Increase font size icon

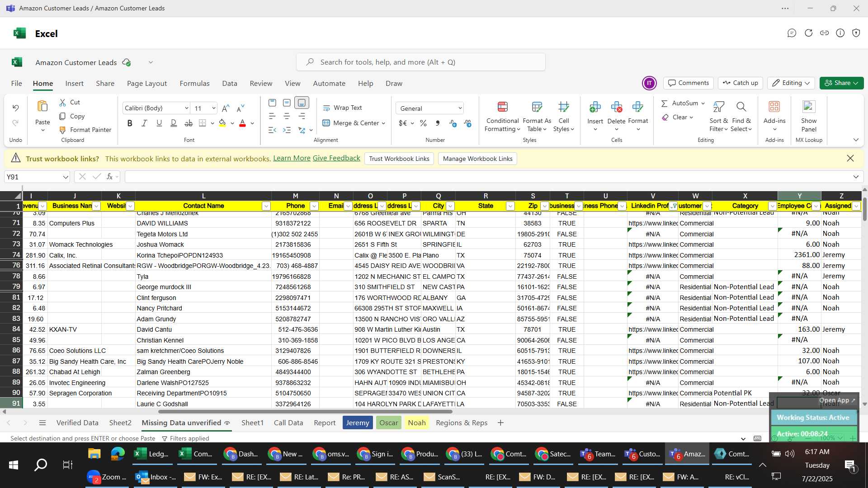226,108
